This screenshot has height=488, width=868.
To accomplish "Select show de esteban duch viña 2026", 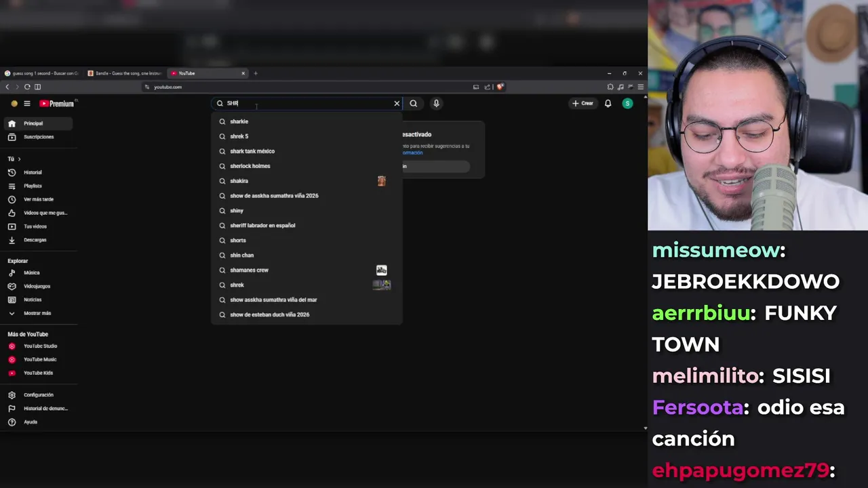I will pos(307,314).
